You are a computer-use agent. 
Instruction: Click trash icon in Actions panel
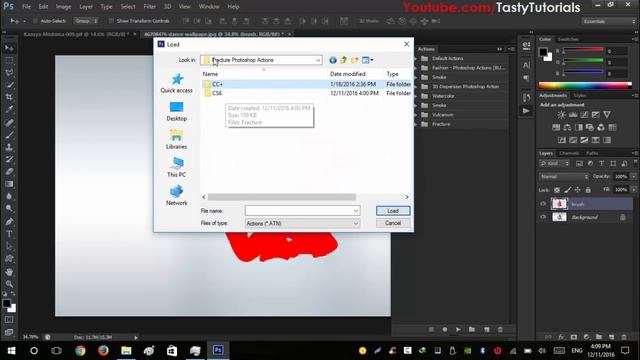[500, 329]
